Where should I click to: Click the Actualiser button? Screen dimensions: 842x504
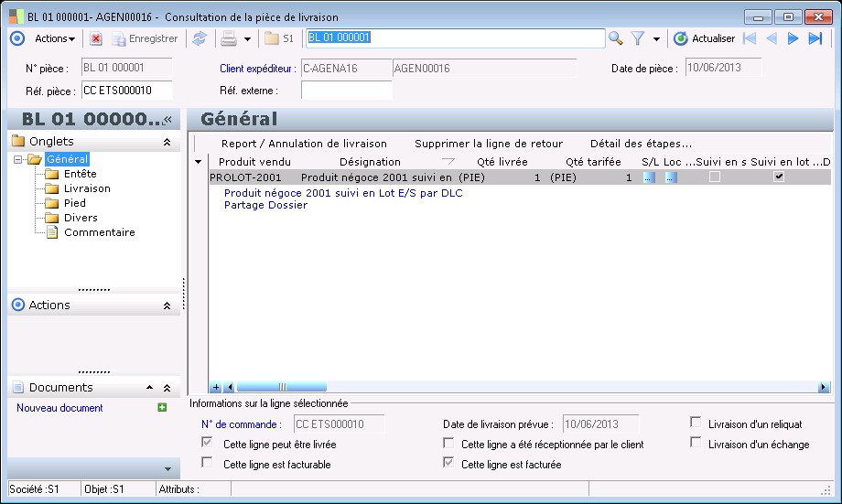tap(704, 38)
